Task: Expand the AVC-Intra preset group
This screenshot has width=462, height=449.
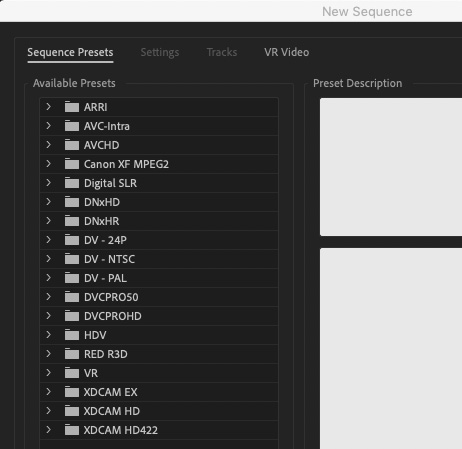Action: click(49, 126)
